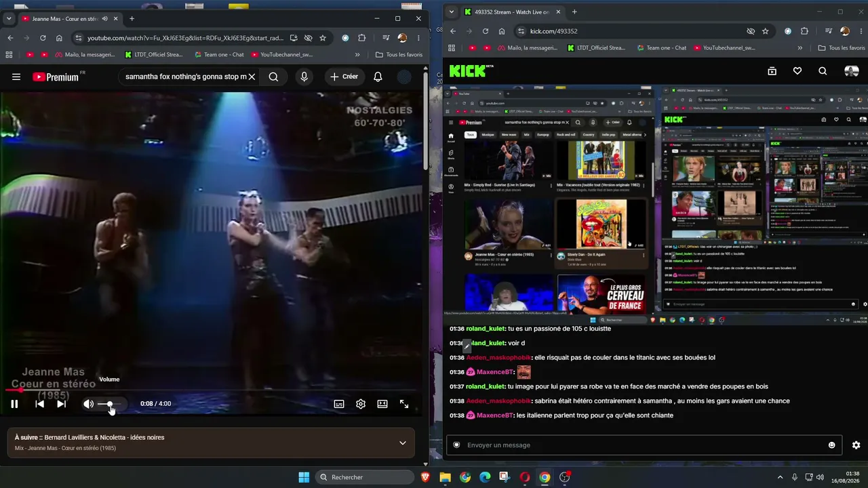Open tab search dropdown in YouTube window
The image size is (868, 488).
coord(9,18)
